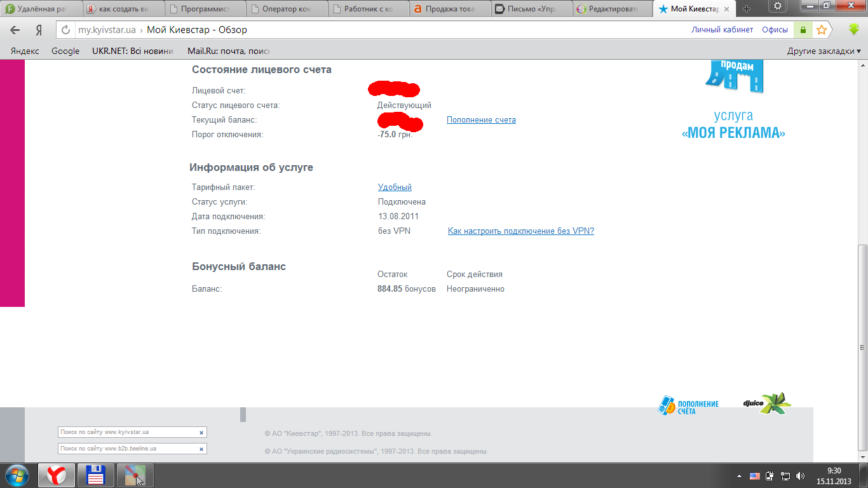Open the Яндекс bookmark
This screenshot has width=868, height=488.
(25, 51)
